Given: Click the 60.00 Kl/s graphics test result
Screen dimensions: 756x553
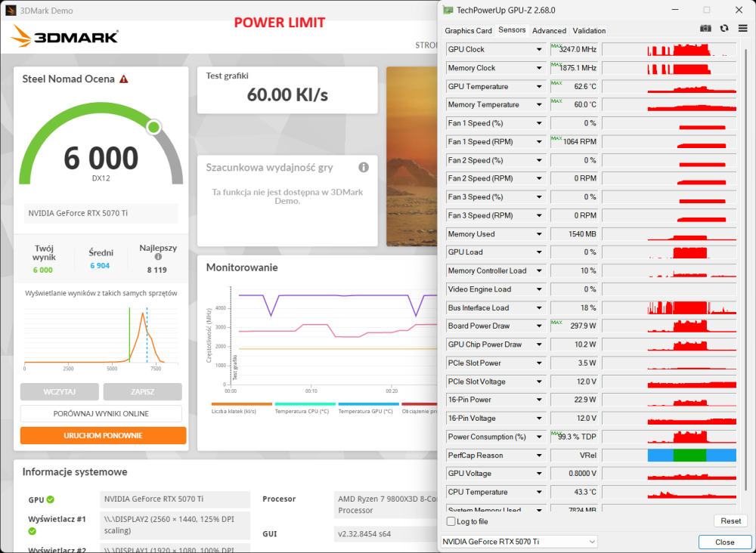Looking at the screenshot, I should coord(287,95).
